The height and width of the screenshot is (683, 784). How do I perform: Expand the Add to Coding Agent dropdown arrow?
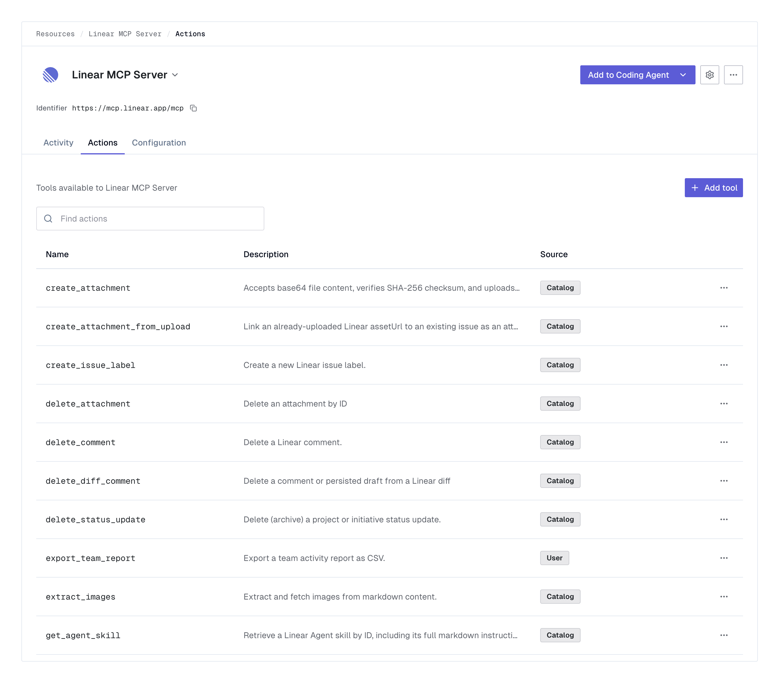coord(683,75)
